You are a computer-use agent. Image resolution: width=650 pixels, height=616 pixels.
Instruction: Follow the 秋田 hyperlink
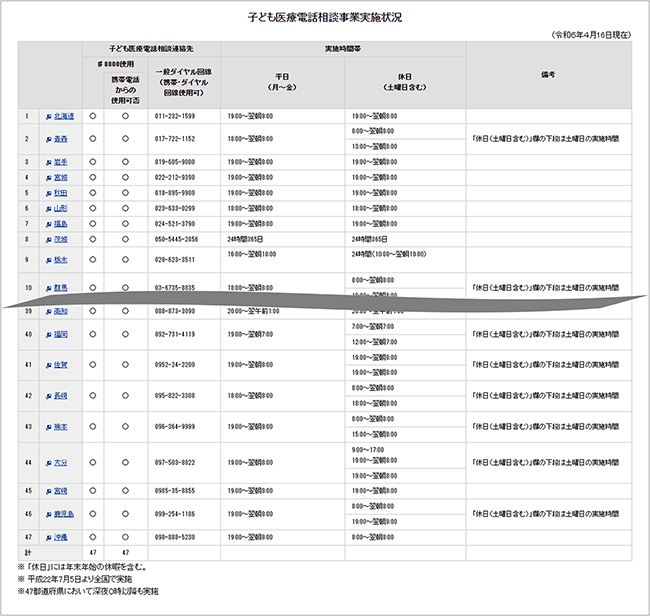(x=61, y=192)
